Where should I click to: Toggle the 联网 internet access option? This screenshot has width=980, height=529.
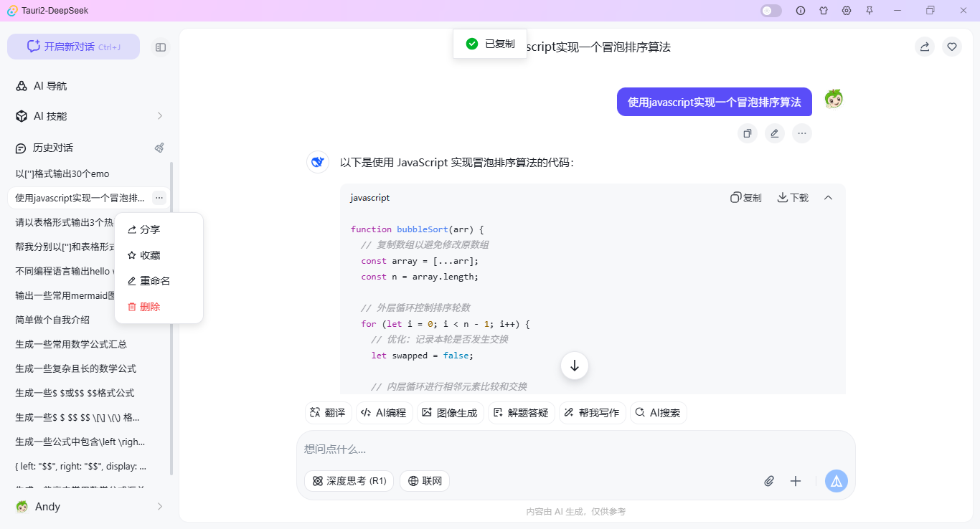tap(424, 481)
